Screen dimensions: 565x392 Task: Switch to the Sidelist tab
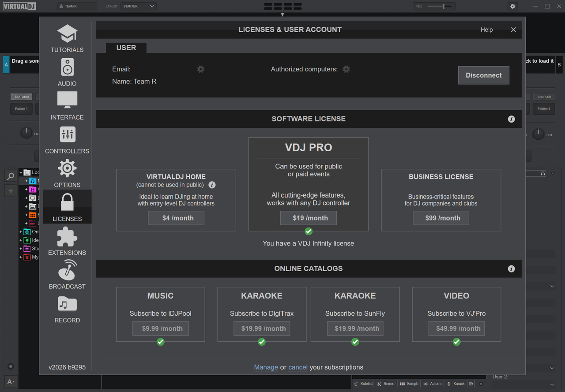[x=363, y=384]
